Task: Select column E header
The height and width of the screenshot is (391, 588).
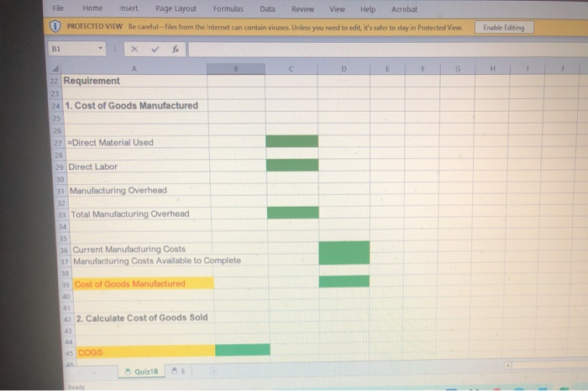Action: pos(387,69)
